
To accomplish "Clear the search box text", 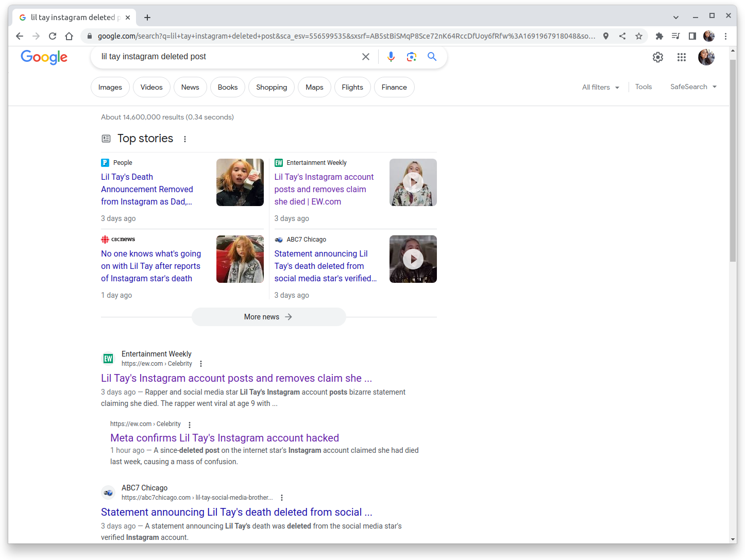I will pos(366,57).
